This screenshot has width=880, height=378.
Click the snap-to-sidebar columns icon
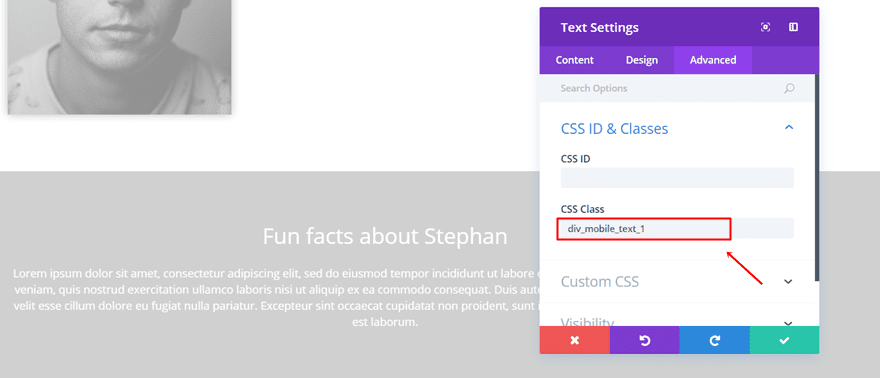pyautogui.click(x=793, y=27)
